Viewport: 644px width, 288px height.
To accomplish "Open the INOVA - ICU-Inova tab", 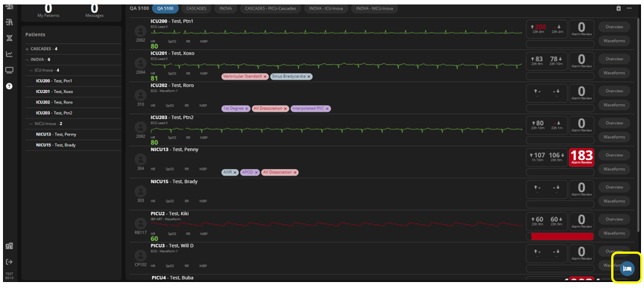I will (326, 8).
